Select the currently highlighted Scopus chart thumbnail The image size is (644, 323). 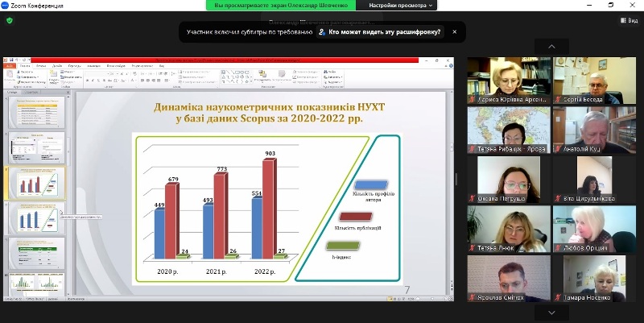tap(37, 183)
